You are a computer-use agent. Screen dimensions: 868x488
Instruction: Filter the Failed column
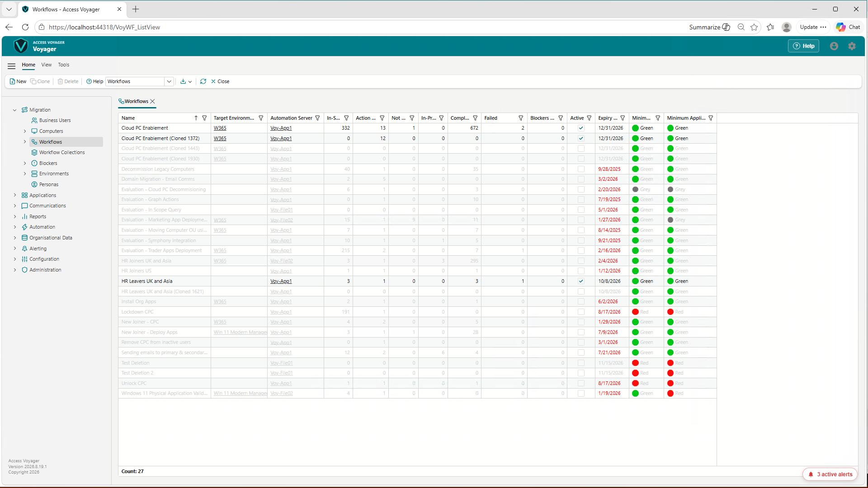(x=521, y=118)
